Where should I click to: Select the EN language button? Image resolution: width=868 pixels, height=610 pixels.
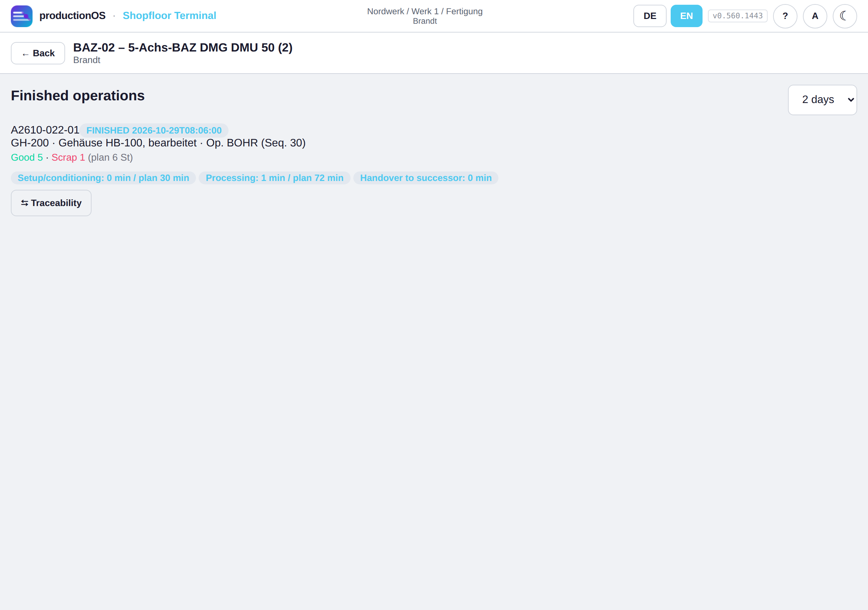[686, 16]
